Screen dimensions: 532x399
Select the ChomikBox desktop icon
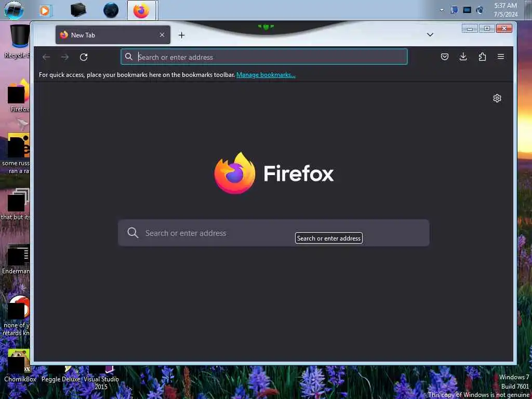click(20, 366)
